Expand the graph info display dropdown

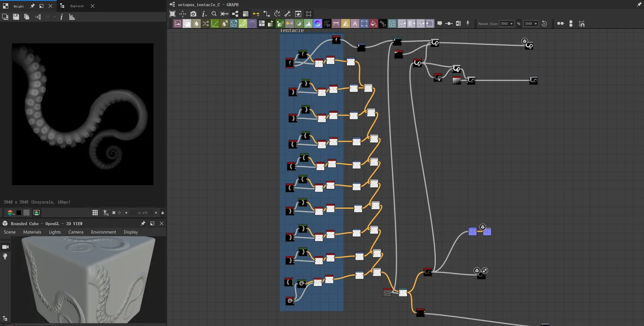(x=204, y=14)
